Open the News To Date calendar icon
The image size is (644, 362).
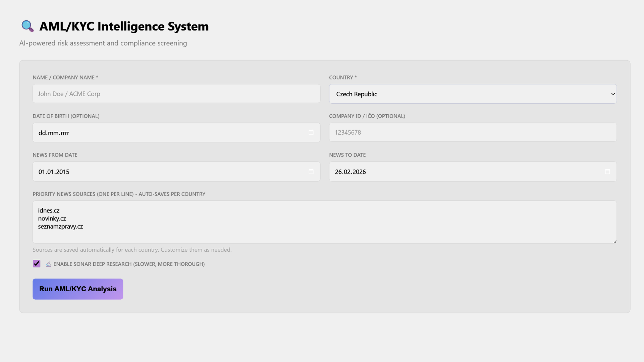pos(607,172)
